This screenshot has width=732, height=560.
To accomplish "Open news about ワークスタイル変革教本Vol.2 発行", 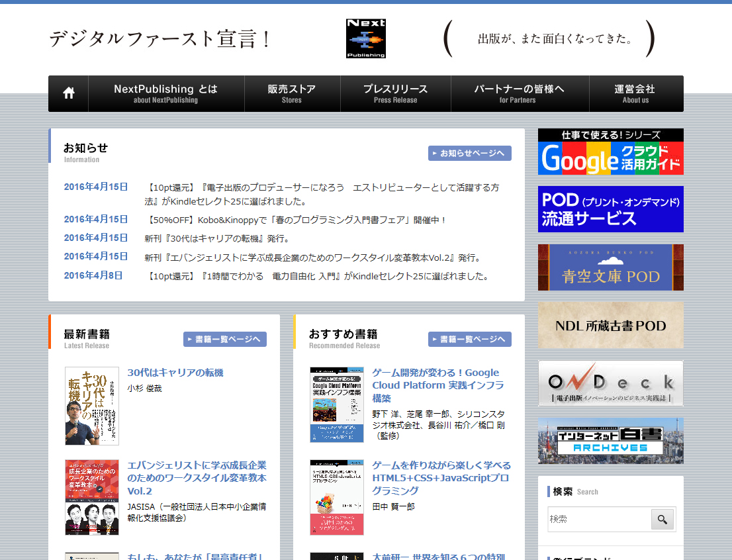I will point(313,257).
